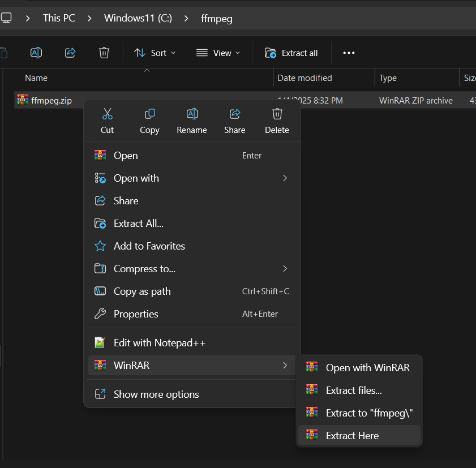Viewport: 476px width, 468px height.
Task: Choose Extract All... from the context menu
Action: pyautogui.click(x=192, y=224)
